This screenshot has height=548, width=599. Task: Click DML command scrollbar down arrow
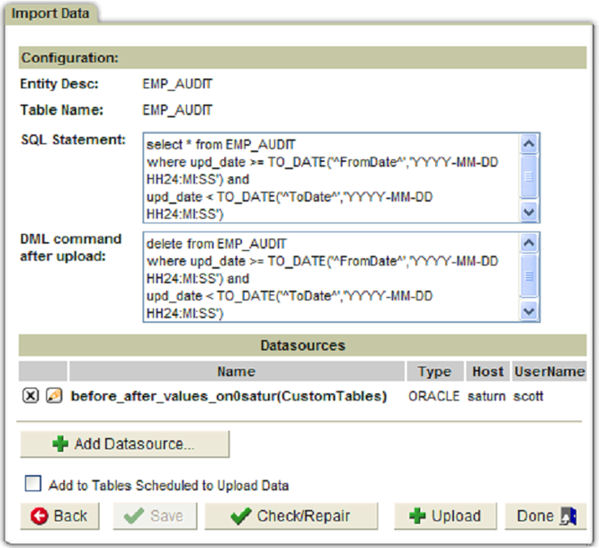pyautogui.click(x=529, y=311)
